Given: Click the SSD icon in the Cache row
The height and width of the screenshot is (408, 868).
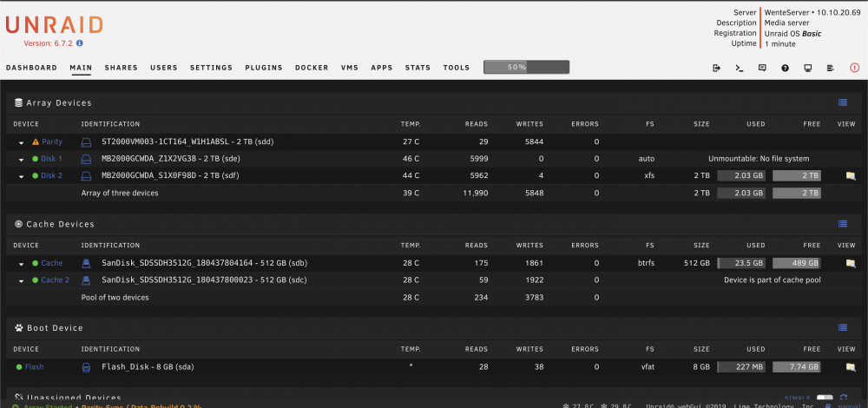Looking at the screenshot, I should tap(86, 263).
